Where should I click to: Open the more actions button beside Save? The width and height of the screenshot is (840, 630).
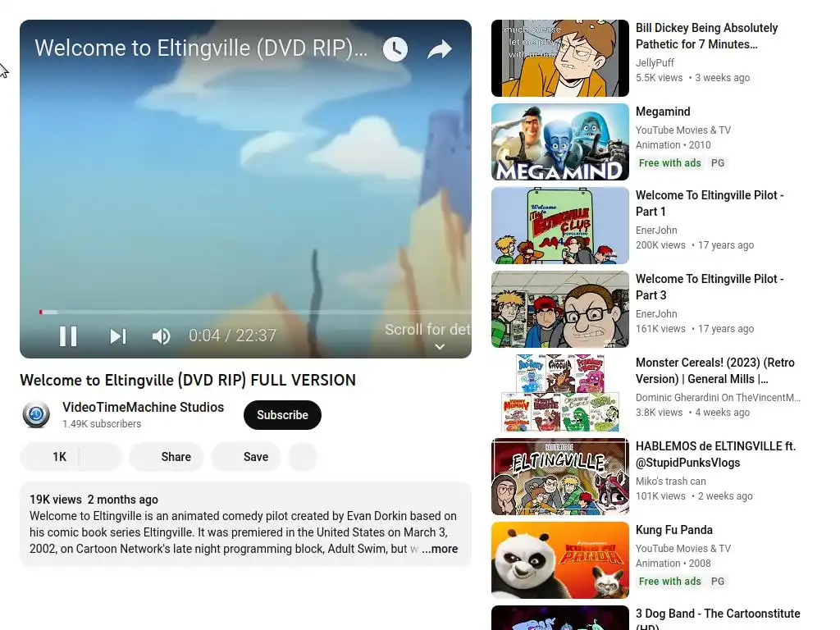(x=303, y=457)
